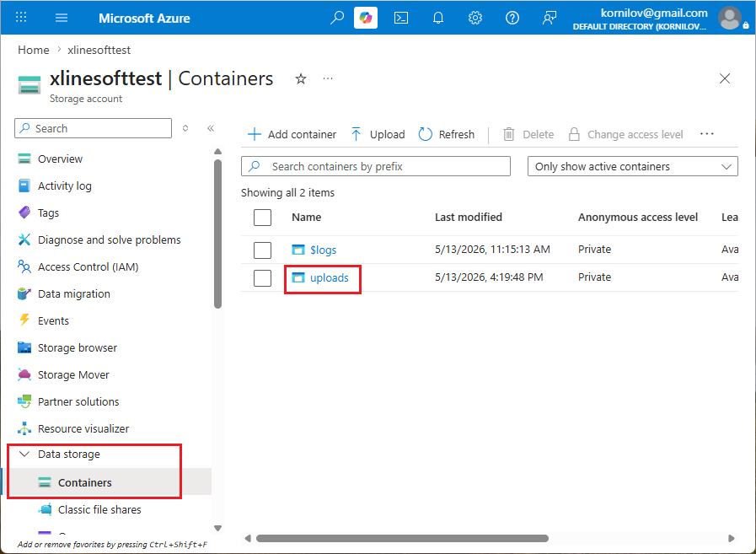Open Diagnose and solve problems
The width and height of the screenshot is (756, 554).
point(110,239)
